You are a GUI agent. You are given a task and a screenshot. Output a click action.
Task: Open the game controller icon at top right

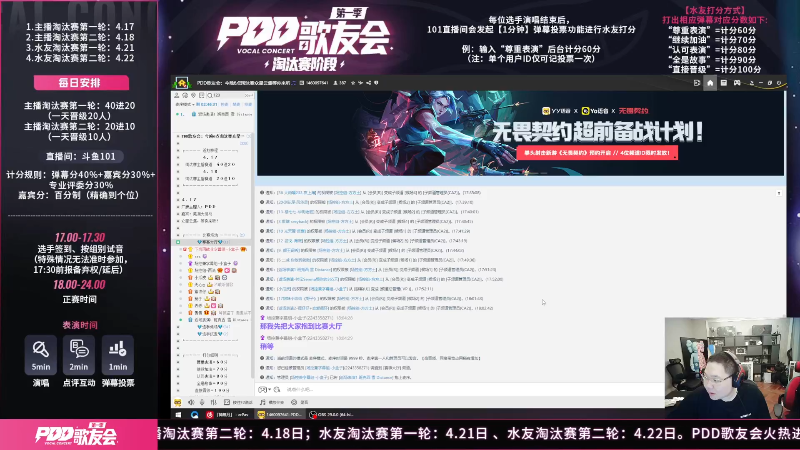[737, 83]
